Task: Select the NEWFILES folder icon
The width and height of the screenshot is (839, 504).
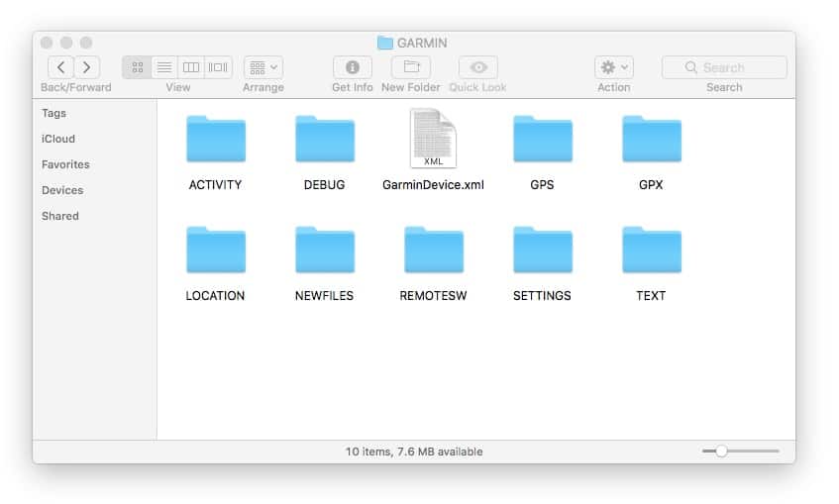Action: point(325,250)
